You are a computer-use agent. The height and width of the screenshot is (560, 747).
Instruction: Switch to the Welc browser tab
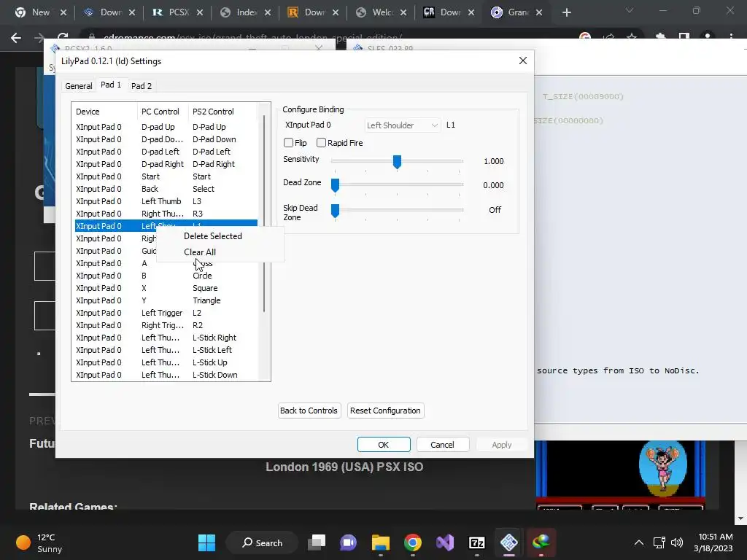(381, 12)
